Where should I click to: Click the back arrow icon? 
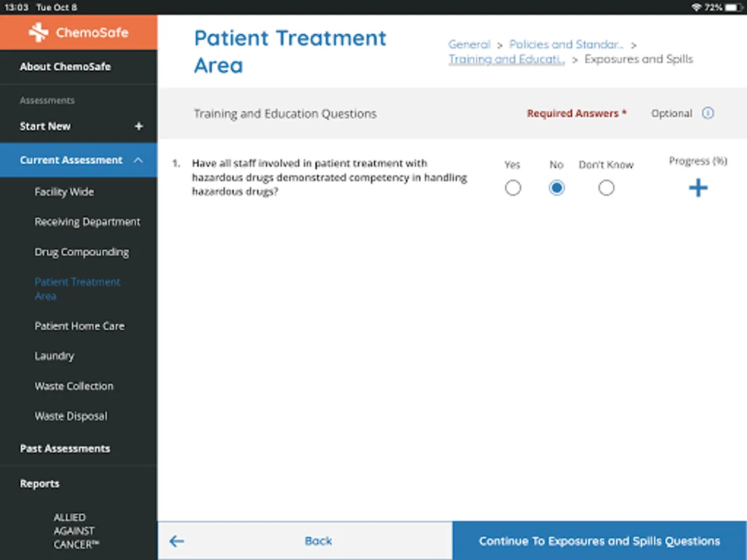click(x=177, y=541)
